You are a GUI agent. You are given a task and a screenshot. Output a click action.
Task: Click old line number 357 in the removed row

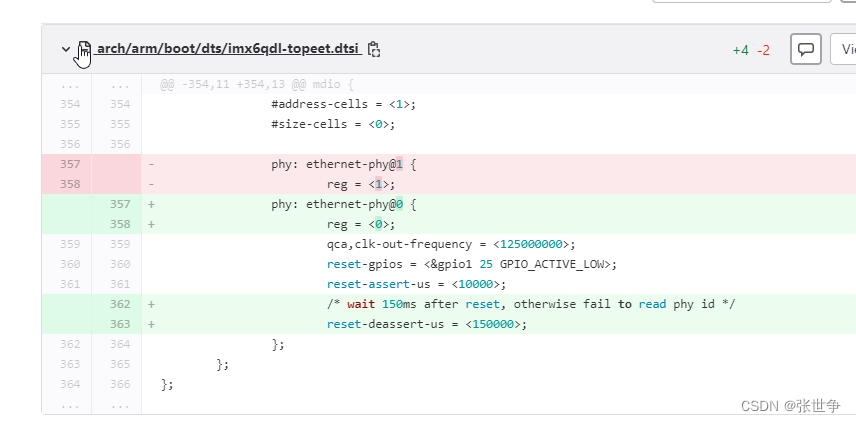70,164
